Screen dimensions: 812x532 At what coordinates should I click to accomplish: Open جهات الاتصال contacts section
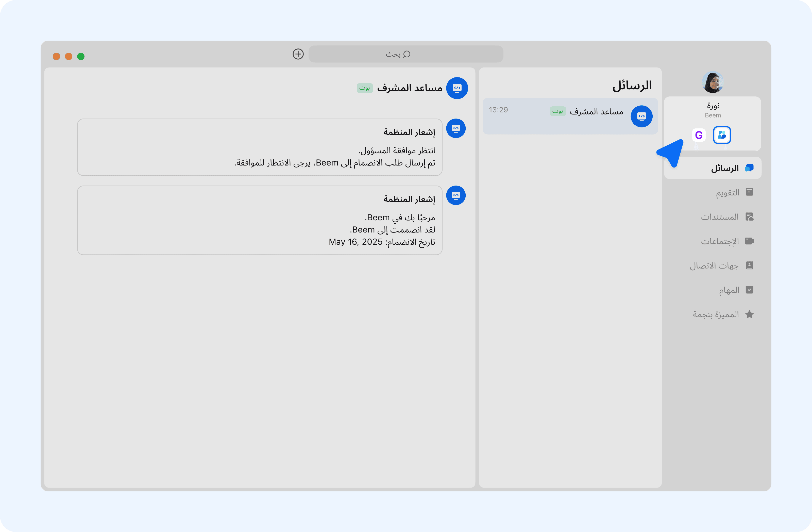click(714, 265)
